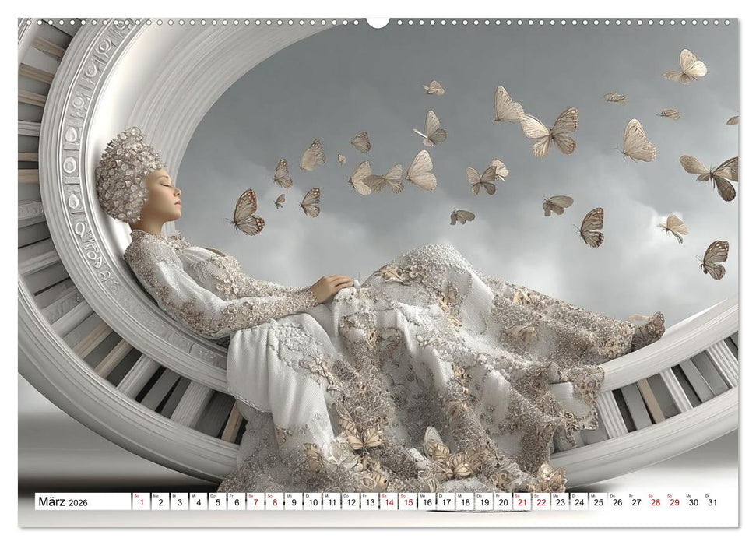This screenshot has width=756, height=545.
Task: Pick Sunday 8 in the date strip
Action: tap(274, 502)
